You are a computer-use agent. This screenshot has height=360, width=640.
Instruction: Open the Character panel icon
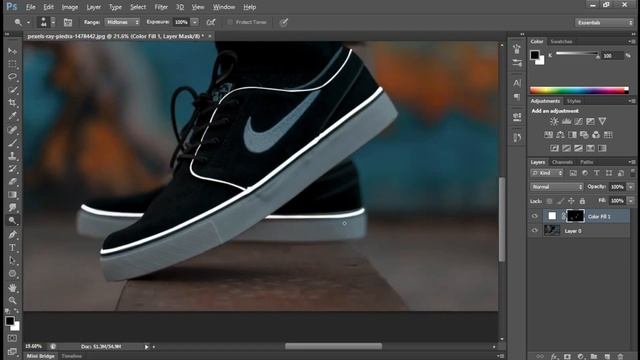pos(517,83)
